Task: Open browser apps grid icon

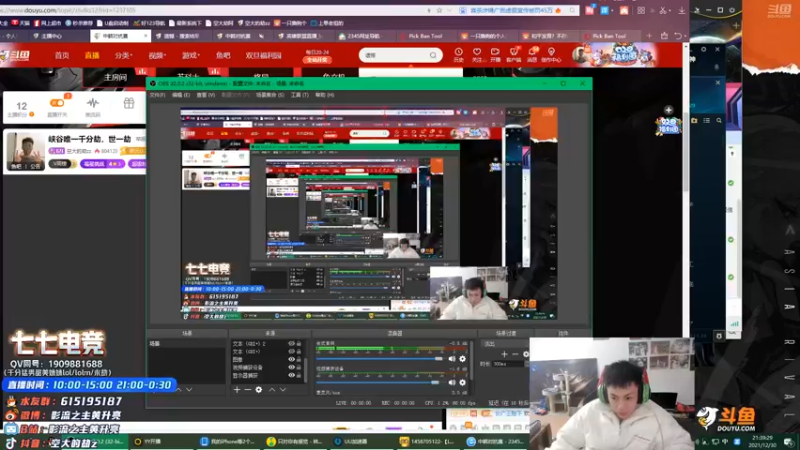Action: [641, 10]
